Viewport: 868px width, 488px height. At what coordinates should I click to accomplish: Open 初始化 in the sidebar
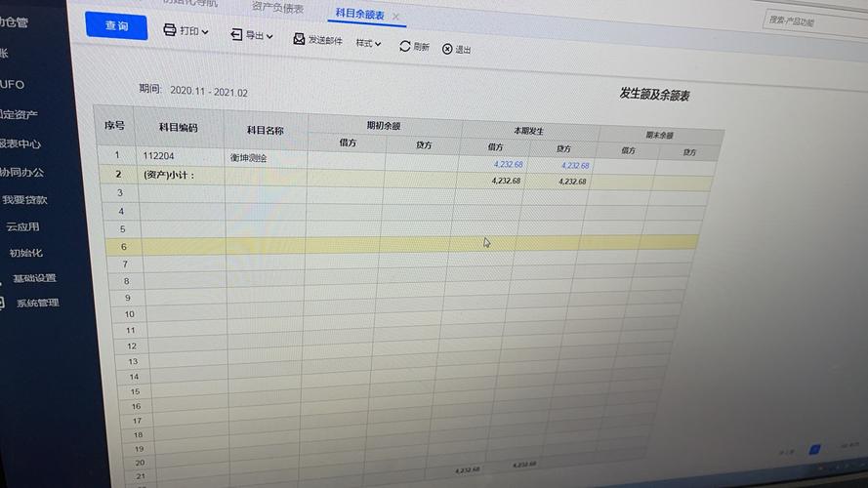[x=26, y=253]
